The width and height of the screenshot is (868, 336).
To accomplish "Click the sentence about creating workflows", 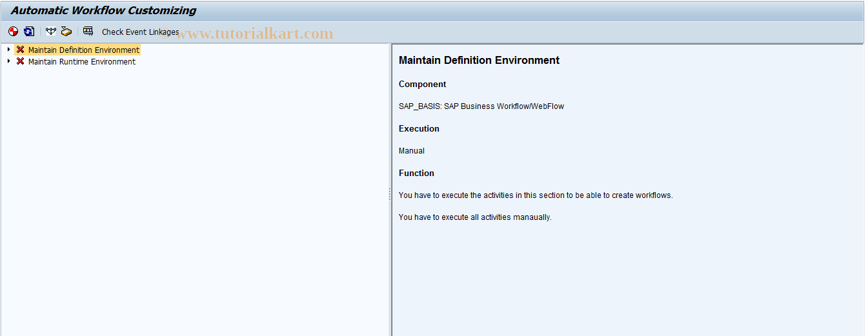I will tap(536, 195).
